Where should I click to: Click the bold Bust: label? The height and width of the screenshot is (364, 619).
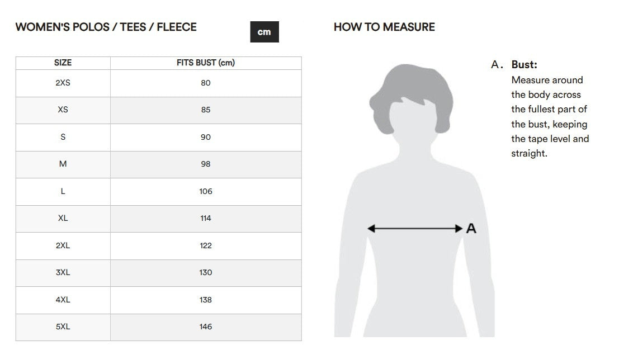[524, 65]
